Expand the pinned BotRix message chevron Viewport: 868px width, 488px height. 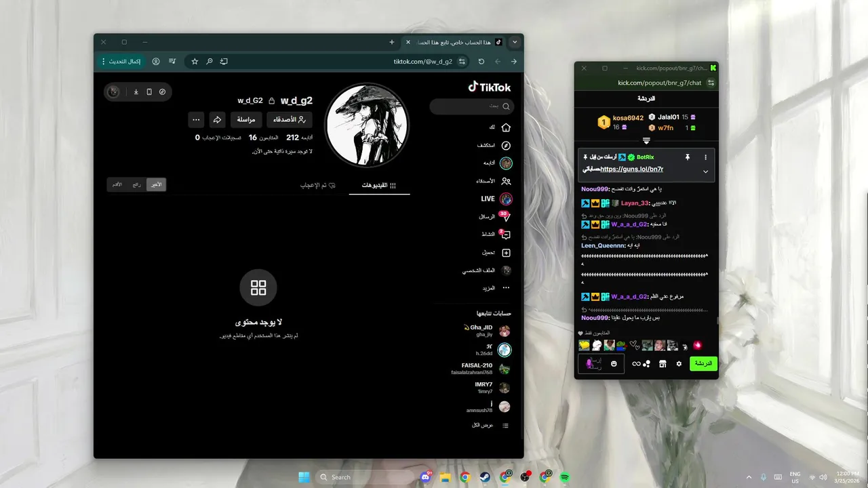705,171
